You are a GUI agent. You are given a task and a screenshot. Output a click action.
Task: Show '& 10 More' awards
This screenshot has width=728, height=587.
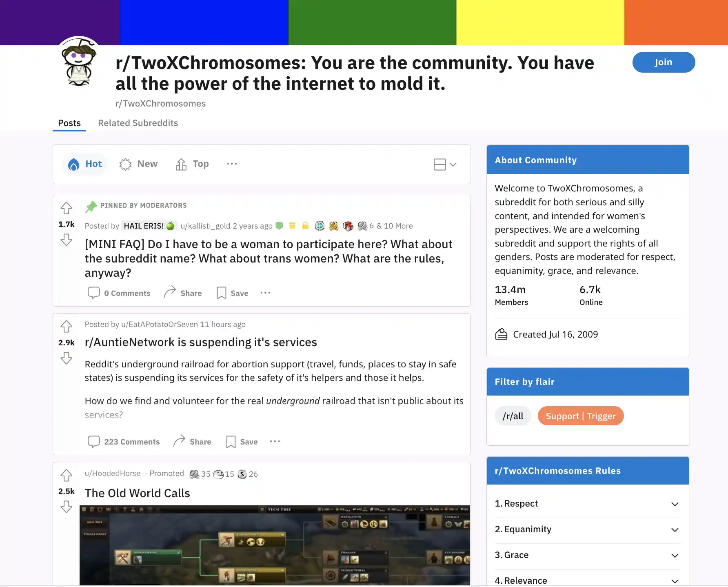pyautogui.click(x=395, y=226)
